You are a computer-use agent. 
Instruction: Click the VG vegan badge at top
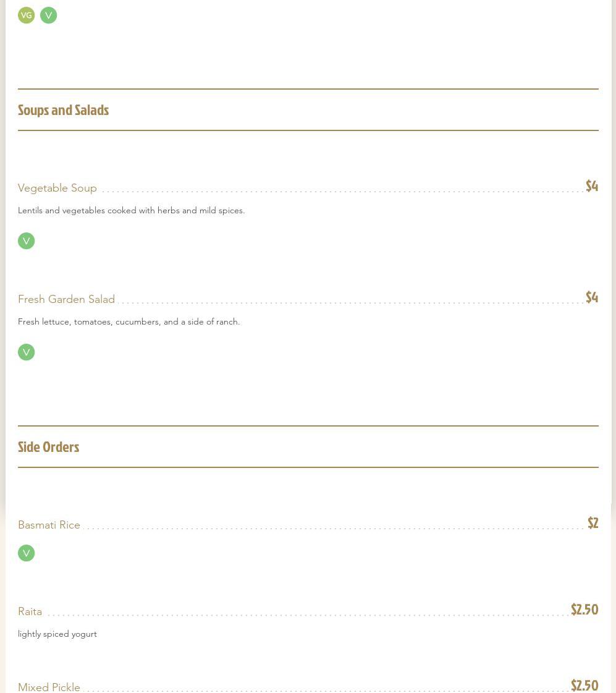coord(26,15)
